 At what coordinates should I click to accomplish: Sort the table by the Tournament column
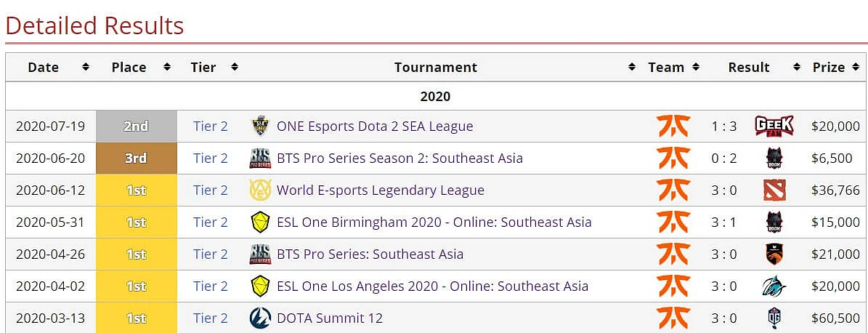(x=632, y=67)
